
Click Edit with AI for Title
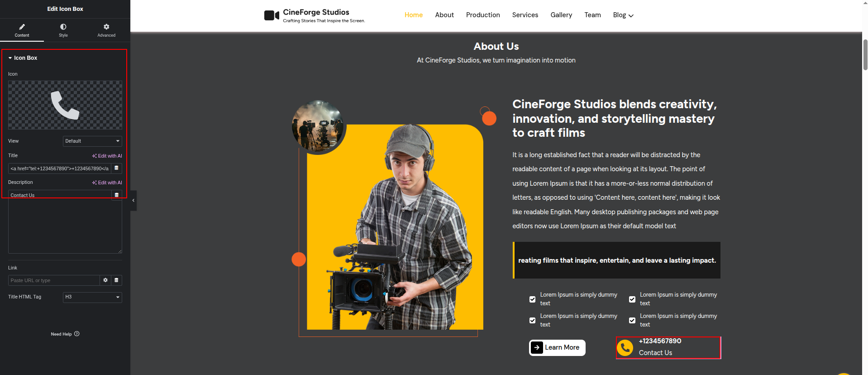[107, 156]
